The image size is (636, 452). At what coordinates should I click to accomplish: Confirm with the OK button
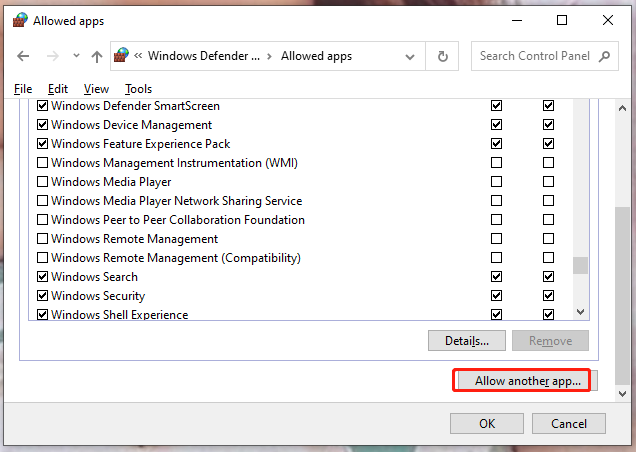point(486,423)
